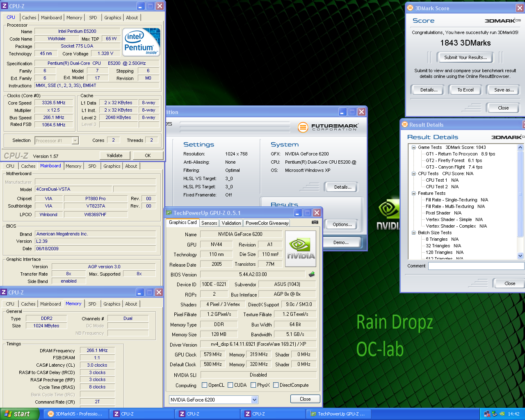525x420 pixels.
Task: Click the 4CoreDual-VSTA model field
Action: click(73, 189)
